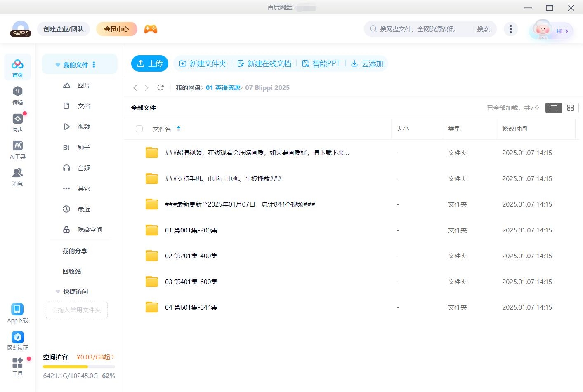Click the game controller icon
The width and height of the screenshot is (583, 392).
[151, 29]
